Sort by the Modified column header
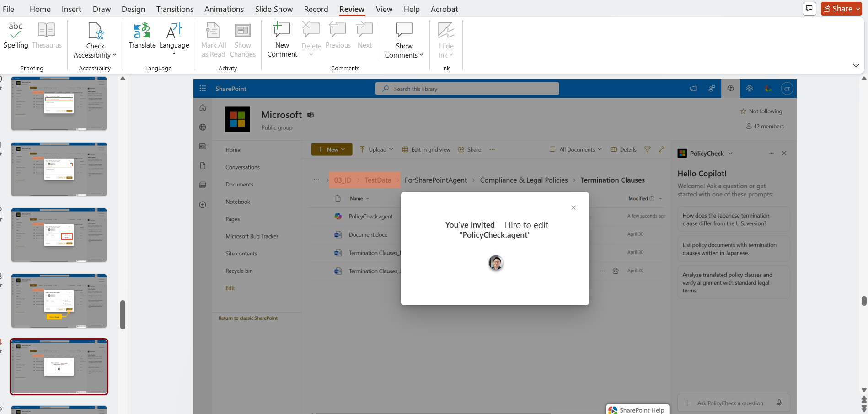 point(638,198)
